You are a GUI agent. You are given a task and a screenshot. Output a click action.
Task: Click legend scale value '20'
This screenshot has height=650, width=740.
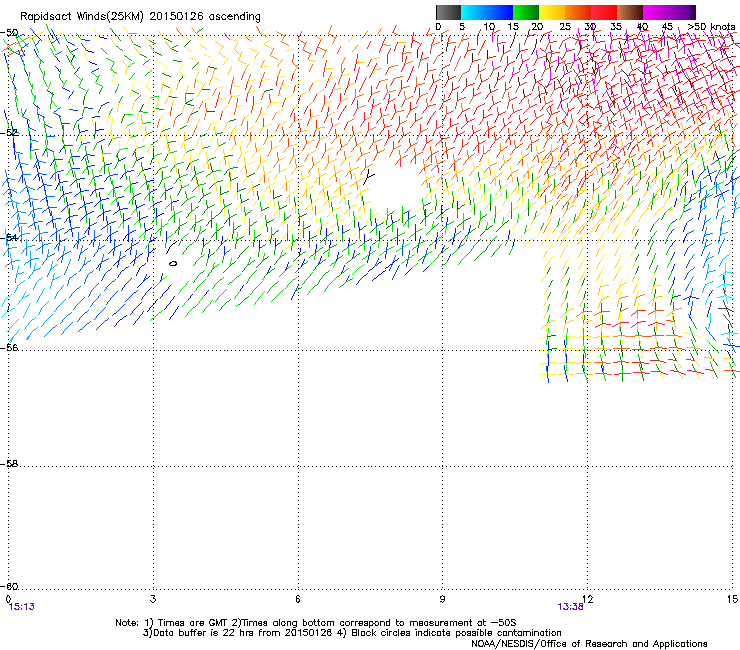pyautogui.click(x=537, y=27)
